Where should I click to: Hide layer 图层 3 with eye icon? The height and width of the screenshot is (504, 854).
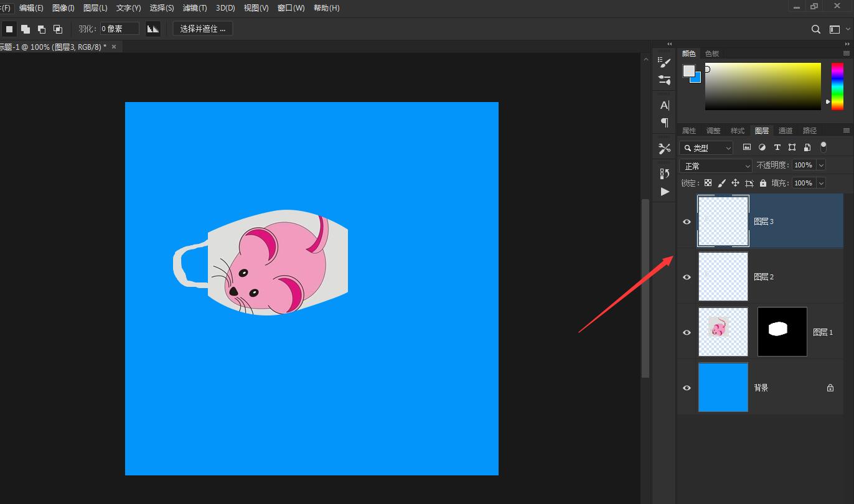[x=687, y=222]
